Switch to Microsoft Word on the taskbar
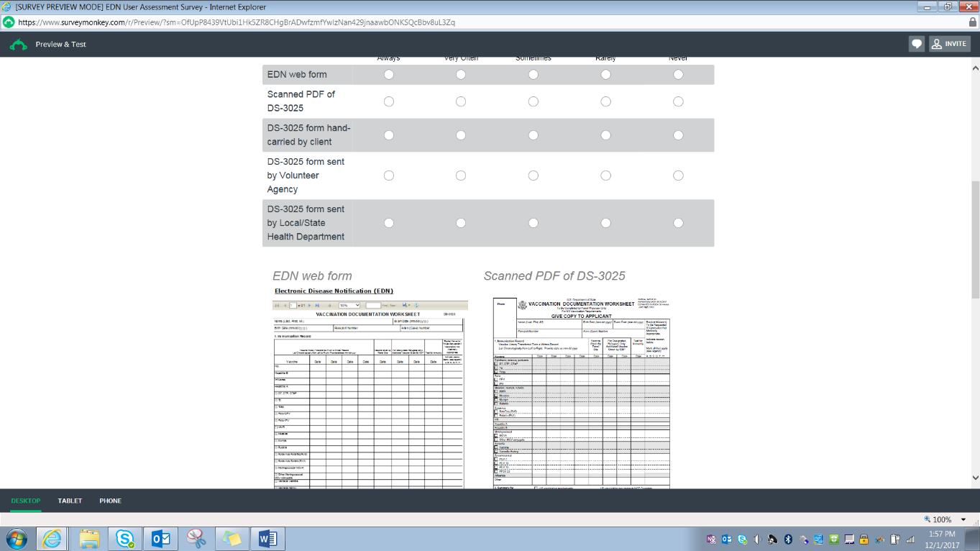The height and width of the screenshot is (551, 980). 268,538
